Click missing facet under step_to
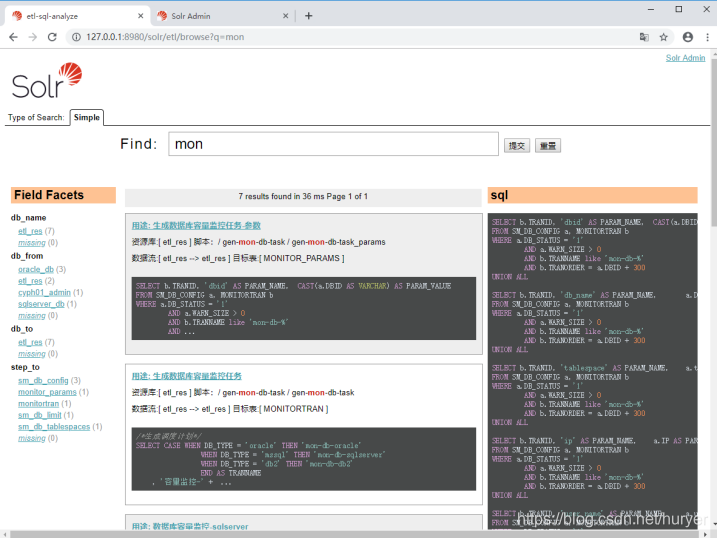 click(32, 438)
